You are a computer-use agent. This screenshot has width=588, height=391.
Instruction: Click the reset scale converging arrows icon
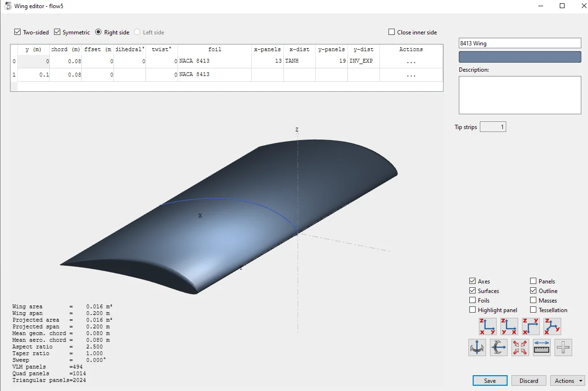520,348
